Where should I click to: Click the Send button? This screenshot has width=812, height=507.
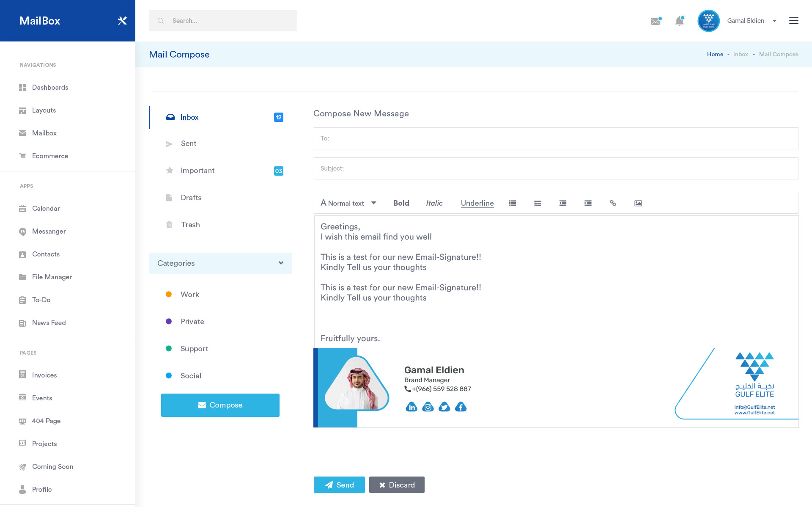(x=339, y=485)
